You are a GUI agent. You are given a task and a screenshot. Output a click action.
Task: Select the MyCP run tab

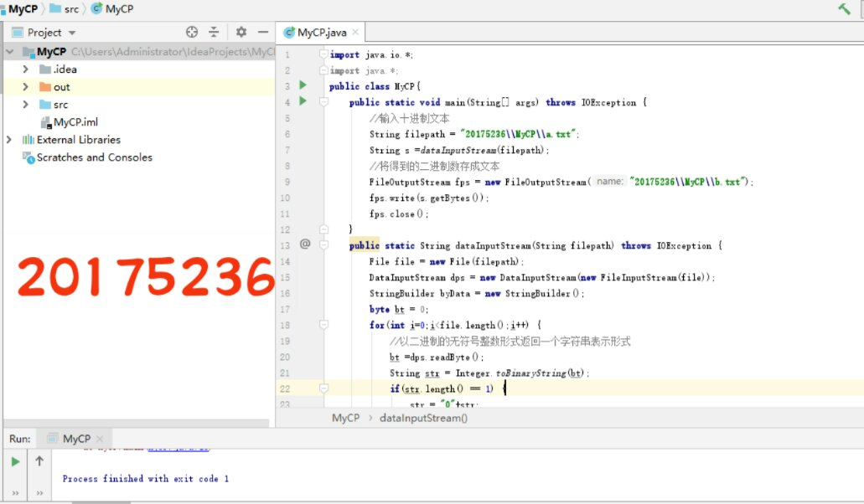(76, 439)
